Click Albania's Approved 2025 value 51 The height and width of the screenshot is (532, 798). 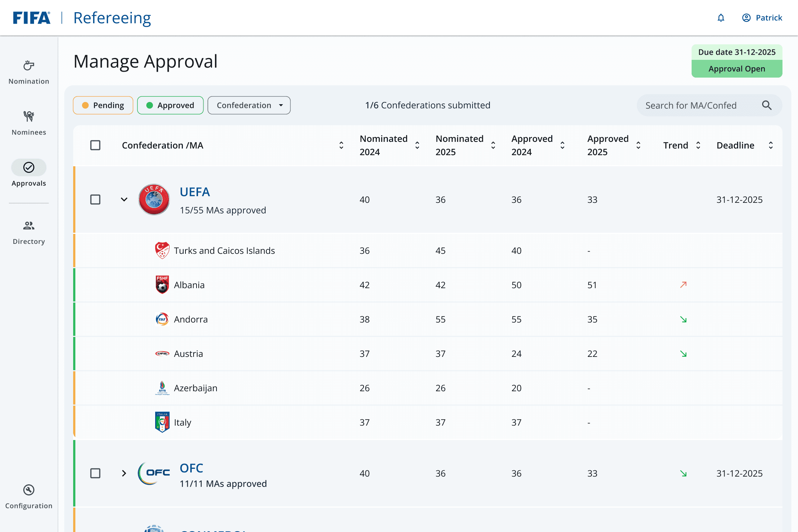point(592,285)
